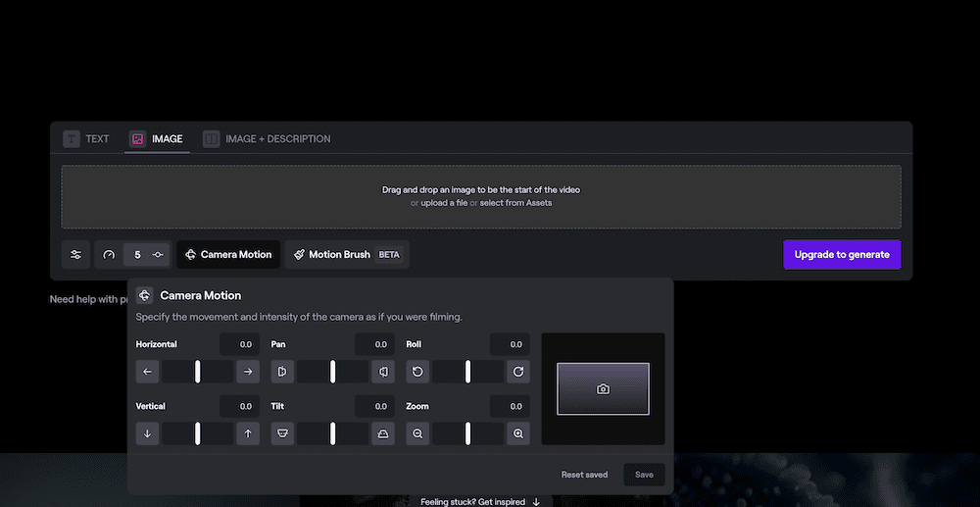This screenshot has width=980, height=507.
Task: Click the vertical move up arrow icon
Action: click(x=248, y=433)
